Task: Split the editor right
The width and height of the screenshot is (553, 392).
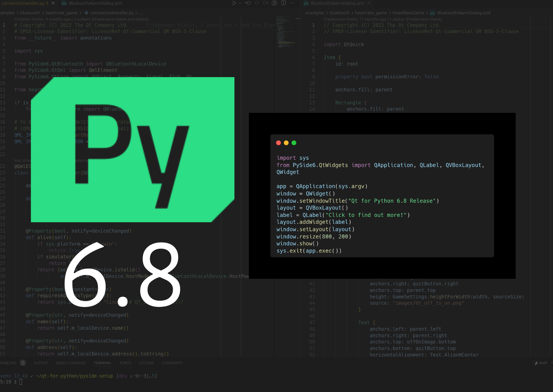Action: 283,3
